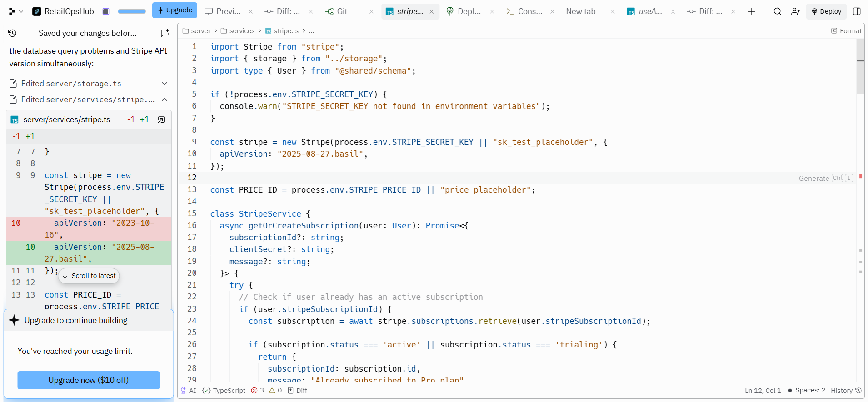The width and height of the screenshot is (868, 402).
Task: Close the Deployments tab
Action: click(x=492, y=11)
